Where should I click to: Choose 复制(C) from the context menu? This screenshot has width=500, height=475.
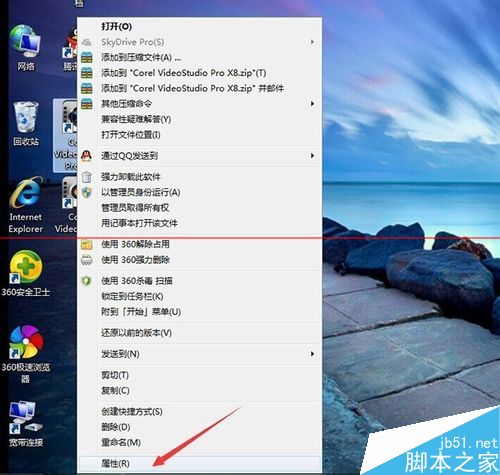coord(200,390)
